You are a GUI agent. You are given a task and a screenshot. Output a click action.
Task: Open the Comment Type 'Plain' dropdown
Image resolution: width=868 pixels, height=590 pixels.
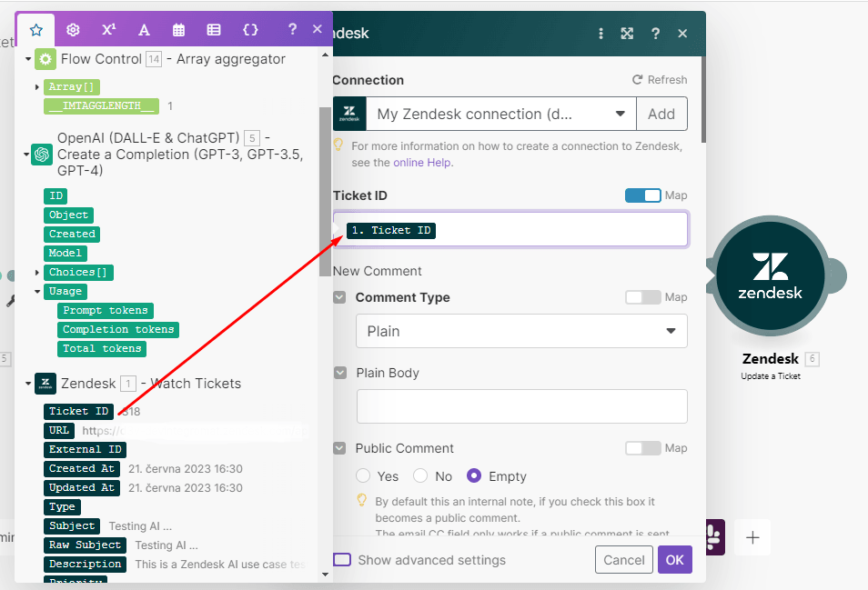coord(520,331)
